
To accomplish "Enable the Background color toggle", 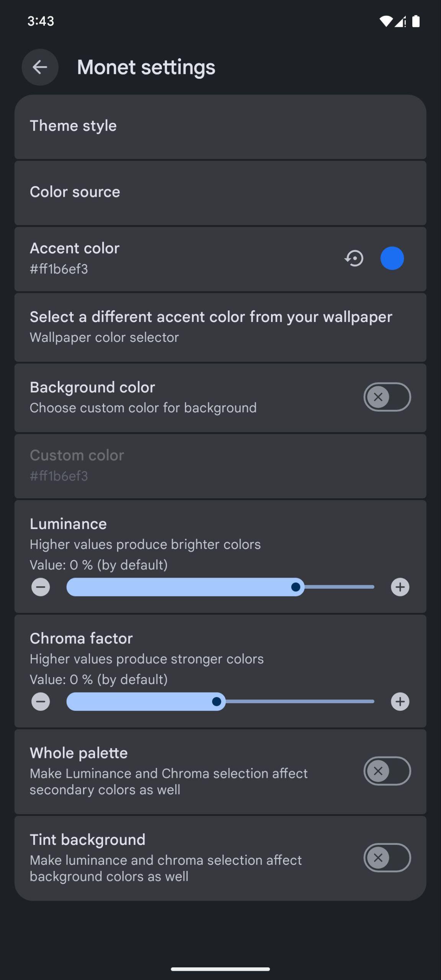I will point(387,397).
